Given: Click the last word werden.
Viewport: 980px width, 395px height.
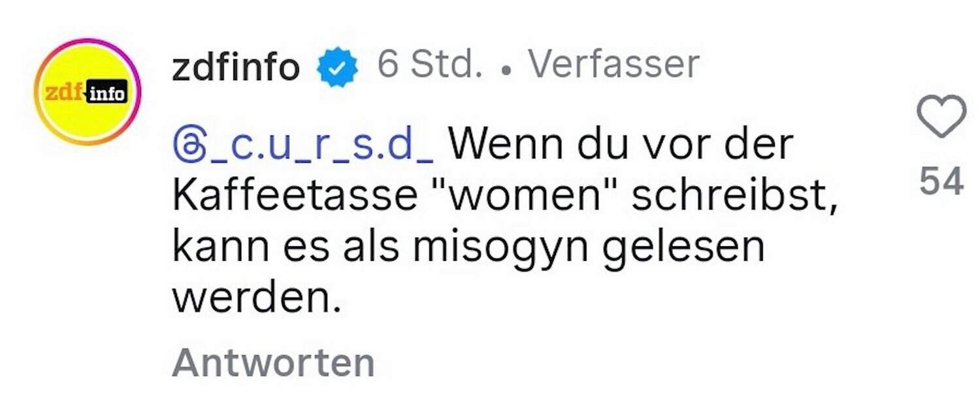Looking at the screenshot, I should (x=257, y=298).
